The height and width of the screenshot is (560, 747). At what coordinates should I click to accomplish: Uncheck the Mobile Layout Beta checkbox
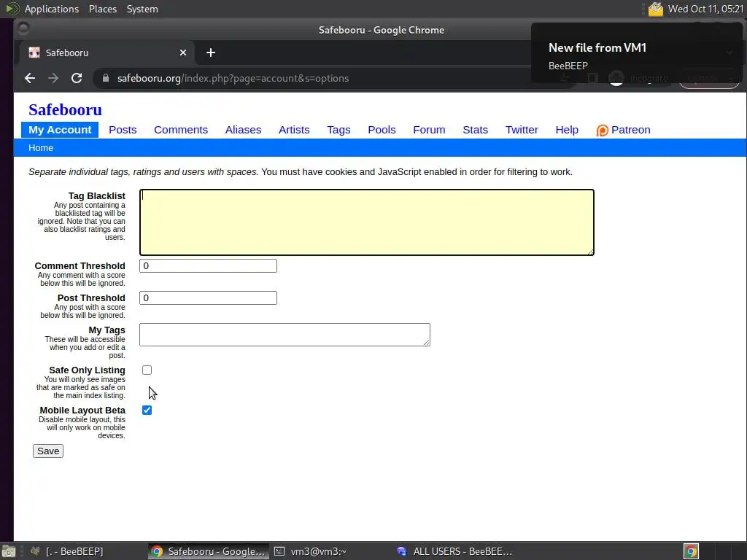[x=147, y=410]
